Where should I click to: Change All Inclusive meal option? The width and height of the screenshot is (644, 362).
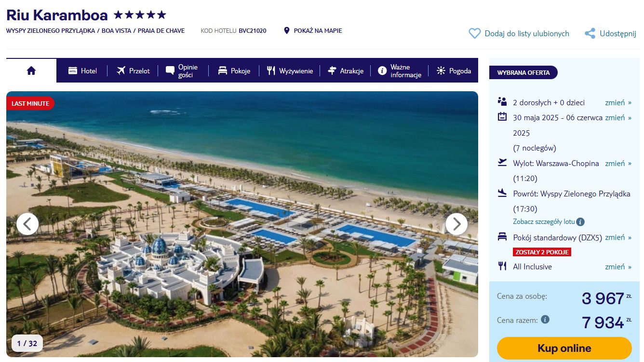point(618,266)
